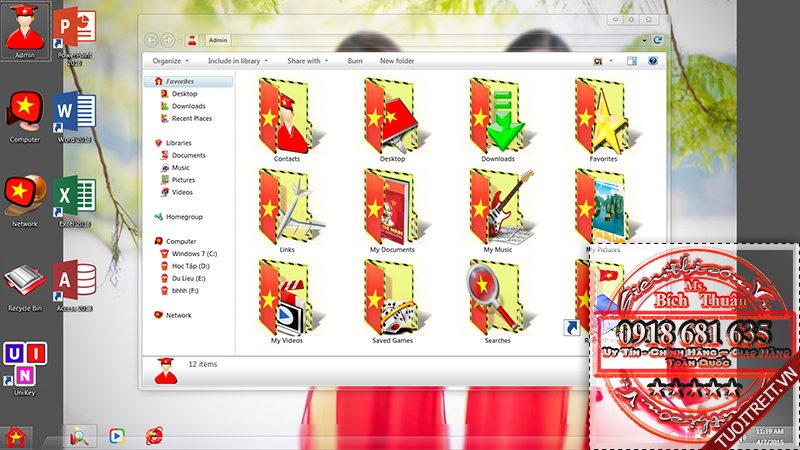Open the Share with dropdown

pos(307,61)
